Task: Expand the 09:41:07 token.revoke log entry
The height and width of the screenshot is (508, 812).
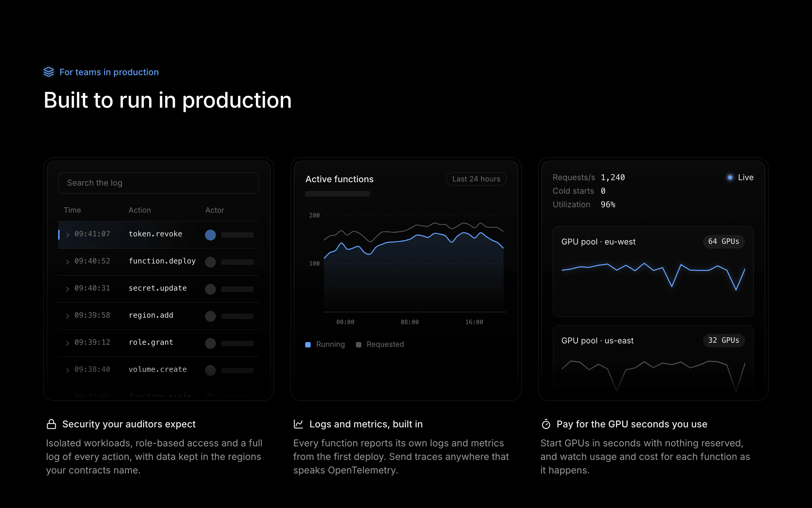Action: point(67,235)
